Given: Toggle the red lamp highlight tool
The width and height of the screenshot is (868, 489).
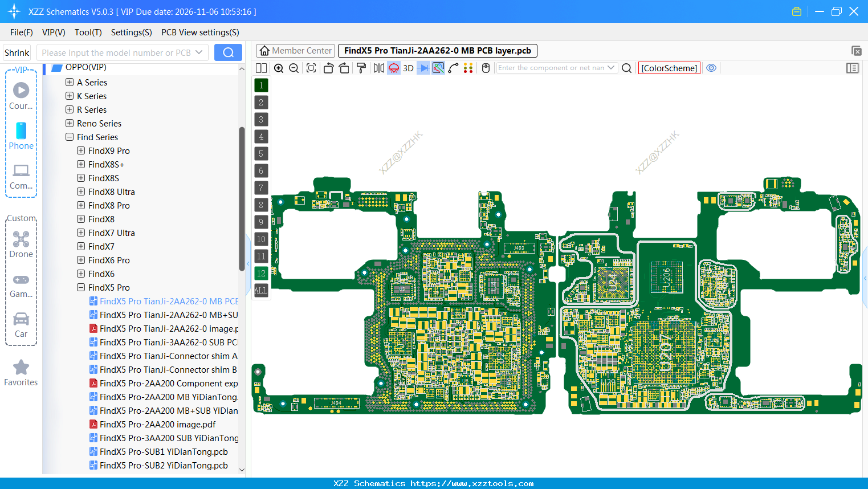Looking at the screenshot, I should [x=393, y=68].
